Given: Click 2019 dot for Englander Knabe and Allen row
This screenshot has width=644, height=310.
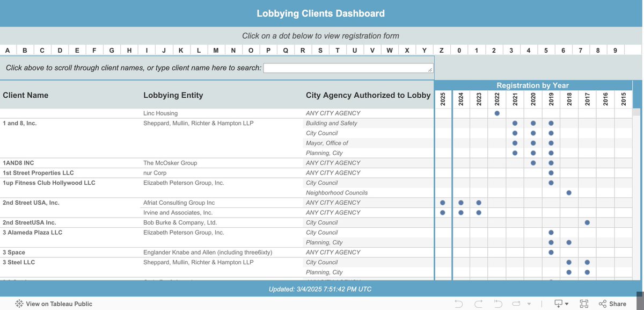Looking at the screenshot, I should [x=551, y=252].
